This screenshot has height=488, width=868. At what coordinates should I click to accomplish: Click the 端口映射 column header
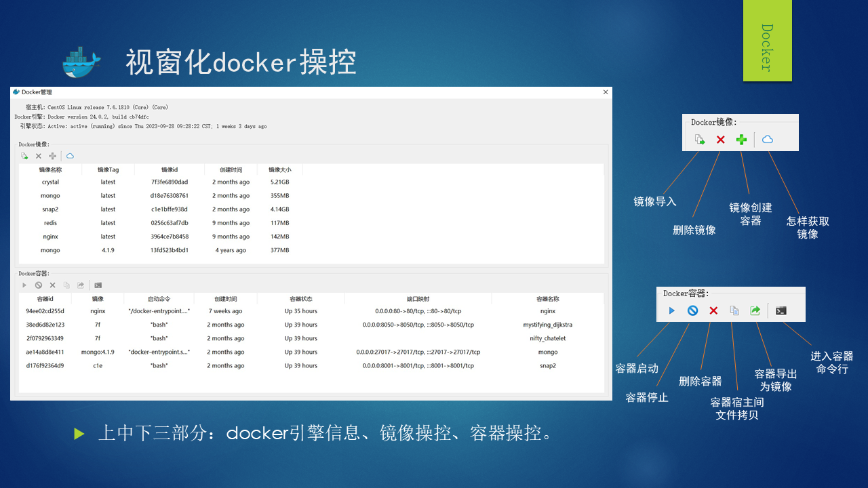click(x=418, y=299)
